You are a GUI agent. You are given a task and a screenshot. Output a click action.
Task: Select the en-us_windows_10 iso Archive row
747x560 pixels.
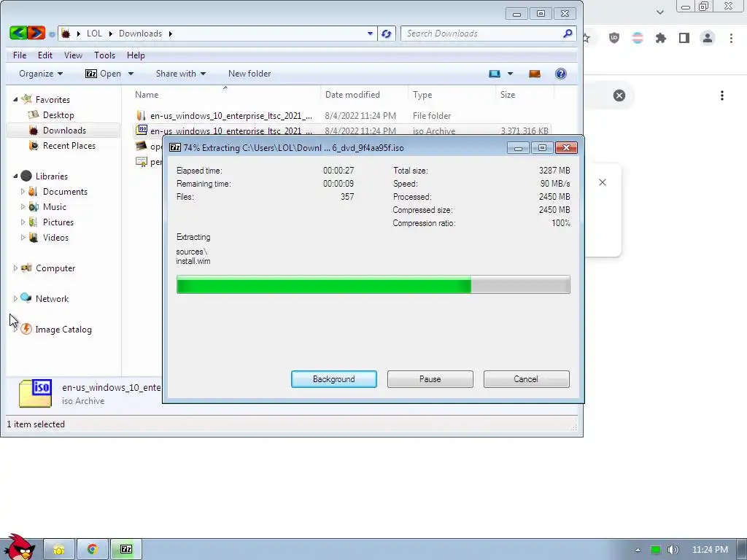(341, 130)
